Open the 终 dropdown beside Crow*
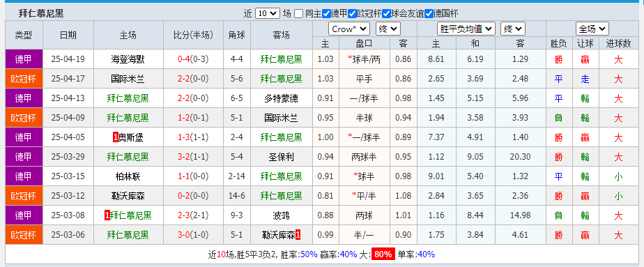This screenshot has height=267, width=644. tap(388, 29)
